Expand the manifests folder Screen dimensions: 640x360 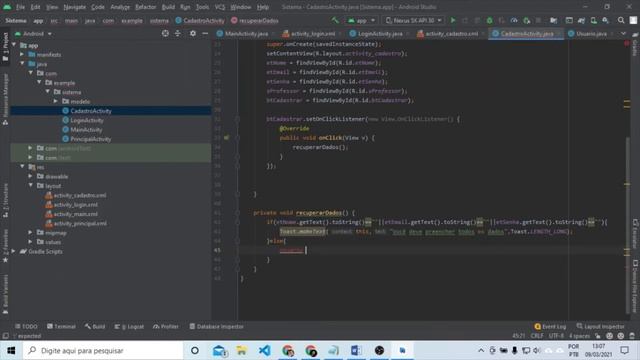point(22,54)
